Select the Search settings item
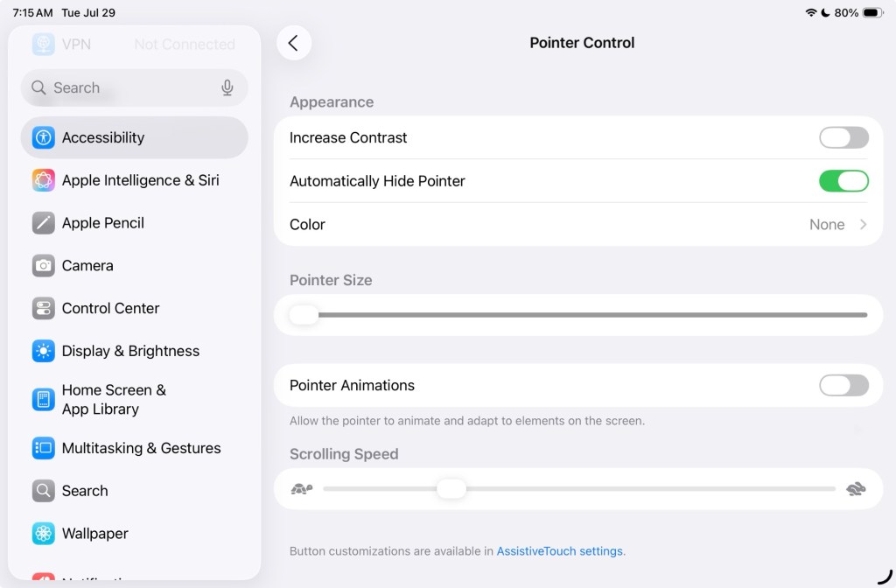This screenshot has height=588, width=896. coord(85,491)
